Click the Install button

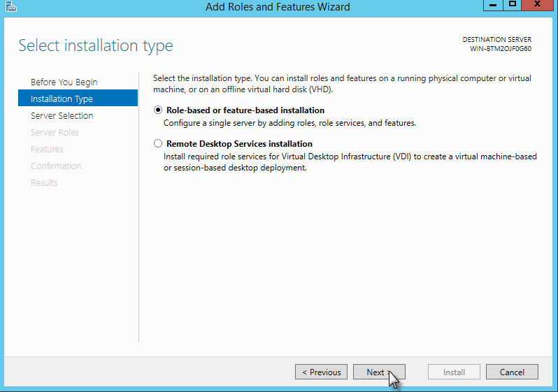click(x=454, y=372)
